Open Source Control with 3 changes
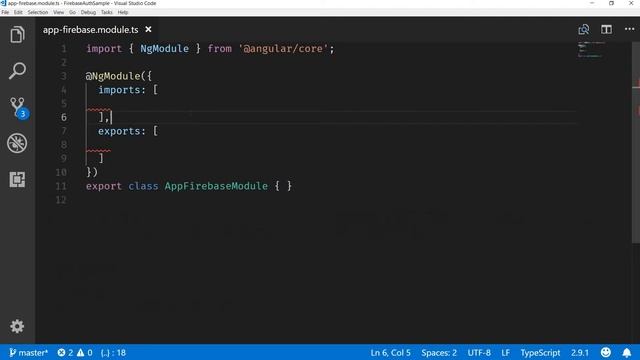 pyautogui.click(x=18, y=107)
